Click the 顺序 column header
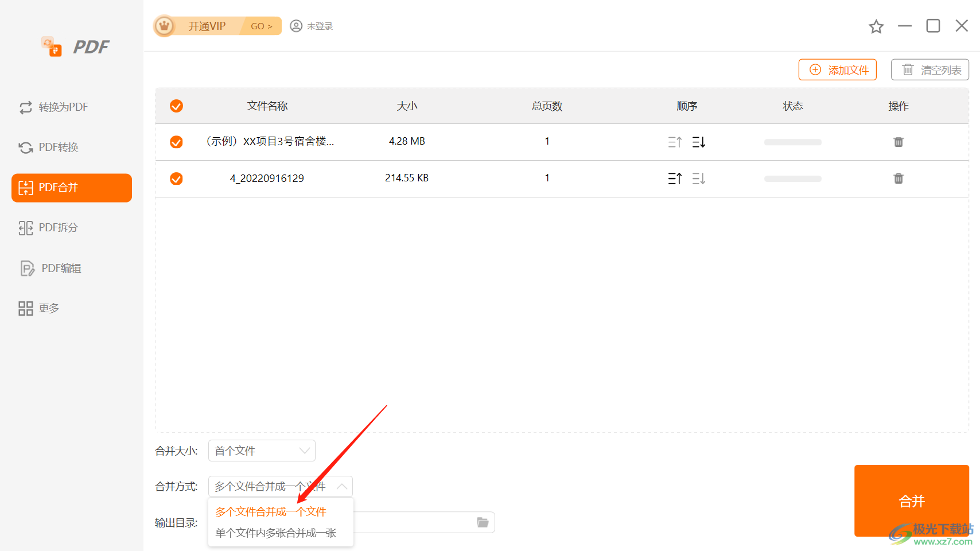This screenshot has height=551, width=980. 687,106
